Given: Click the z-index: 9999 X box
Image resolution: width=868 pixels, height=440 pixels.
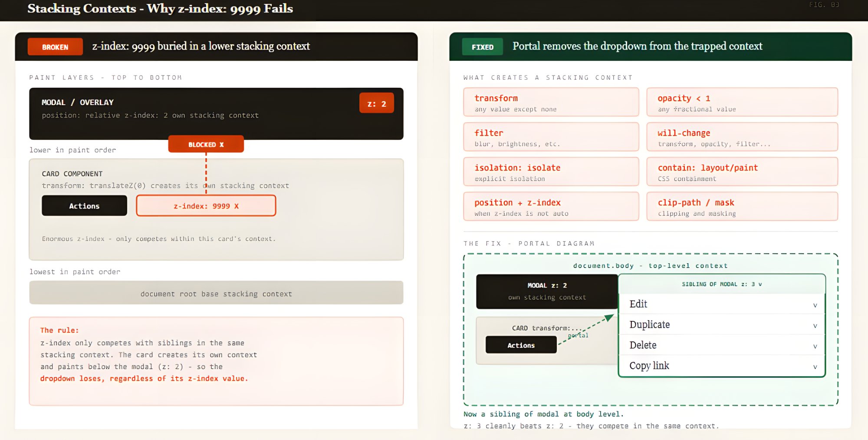Looking at the screenshot, I should point(206,206).
